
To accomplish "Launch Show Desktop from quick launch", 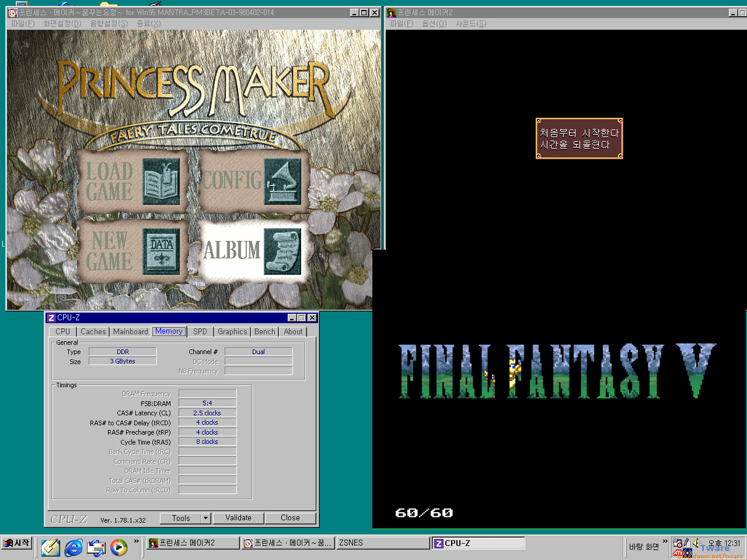I will 50,547.
